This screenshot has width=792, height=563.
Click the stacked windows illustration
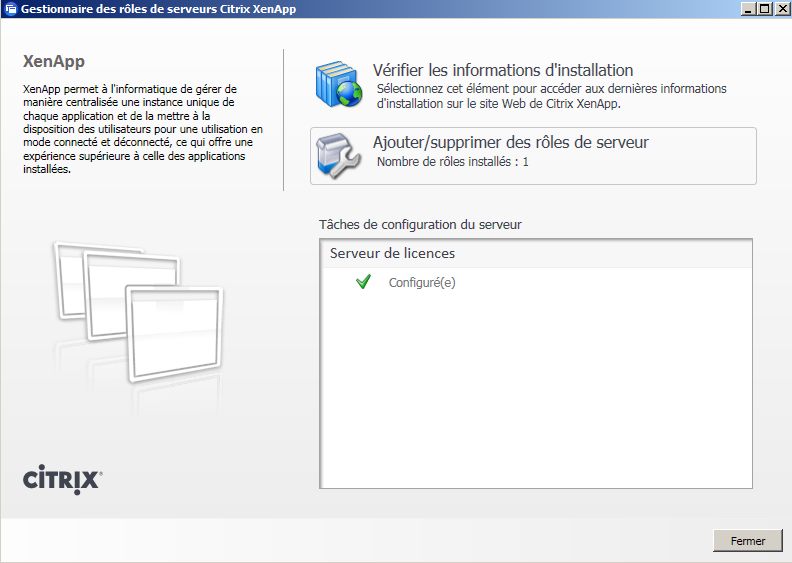point(138,313)
